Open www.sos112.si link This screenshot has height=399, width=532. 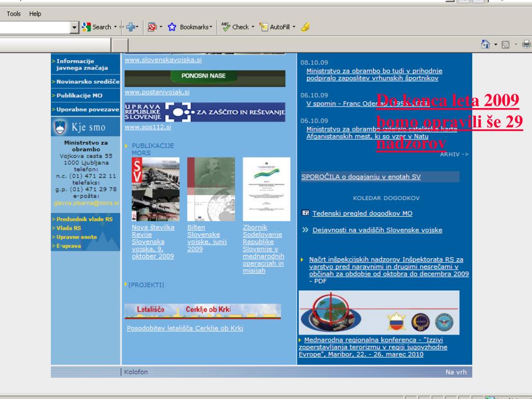click(x=148, y=127)
